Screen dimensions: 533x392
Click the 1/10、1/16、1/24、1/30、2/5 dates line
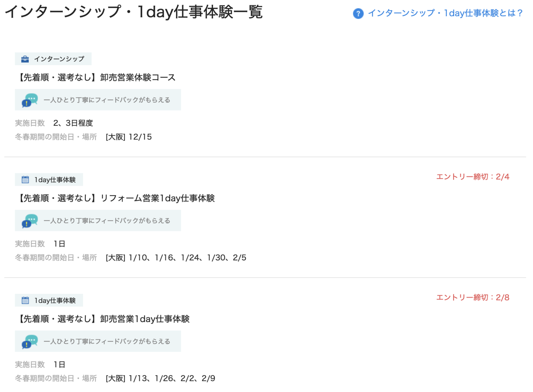[176, 258]
